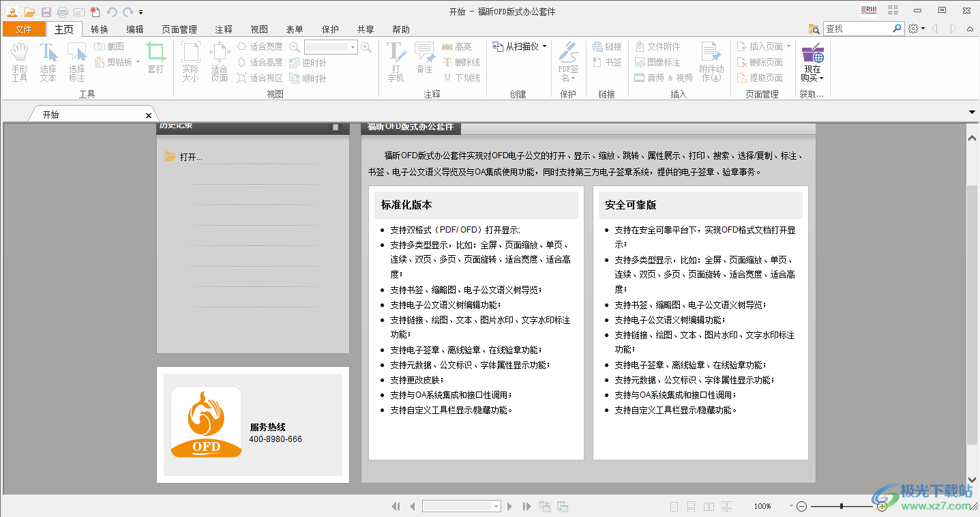The height and width of the screenshot is (517, 980).
Task: Click Delete Page (删除页面)
Action: pyautogui.click(x=760, y=62)
